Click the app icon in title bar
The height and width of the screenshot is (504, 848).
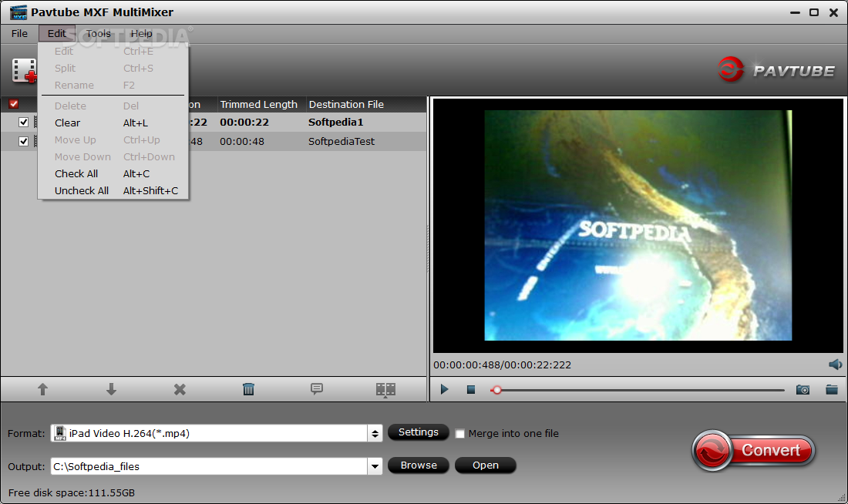pos(19,12)
